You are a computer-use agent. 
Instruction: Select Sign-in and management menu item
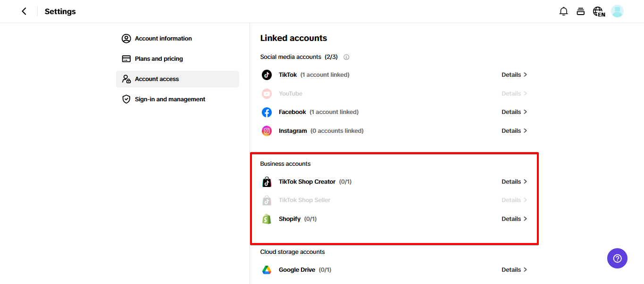coord(170,99)
